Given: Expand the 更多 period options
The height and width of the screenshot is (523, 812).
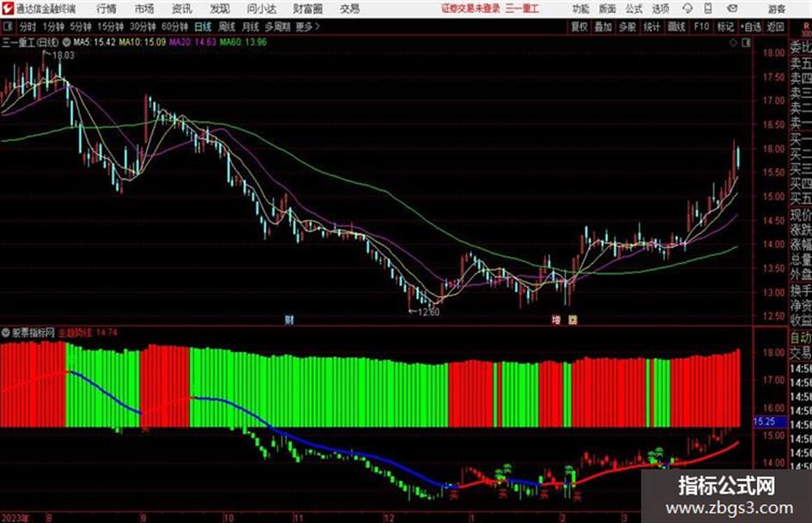Looking at the screenshot, I should click(308, 27).
